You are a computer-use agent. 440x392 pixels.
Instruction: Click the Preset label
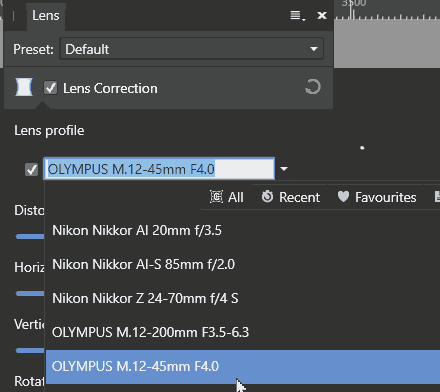coord(33,49)
